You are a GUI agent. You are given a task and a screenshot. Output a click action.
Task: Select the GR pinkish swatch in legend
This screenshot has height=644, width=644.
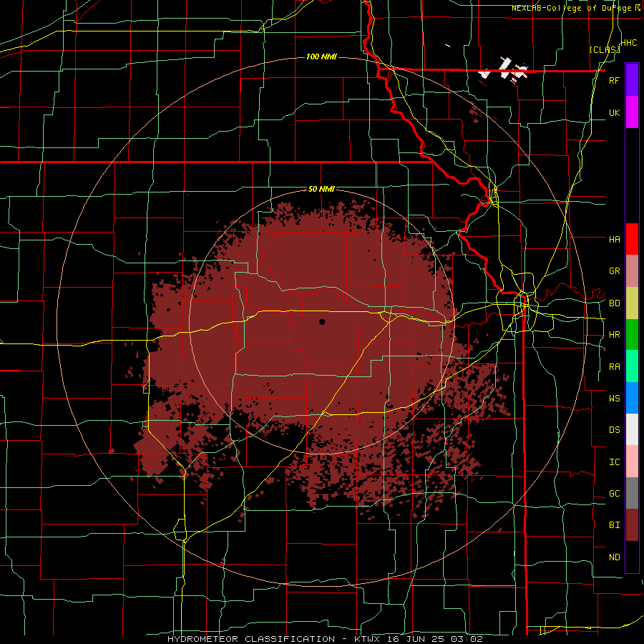point(632,271)
